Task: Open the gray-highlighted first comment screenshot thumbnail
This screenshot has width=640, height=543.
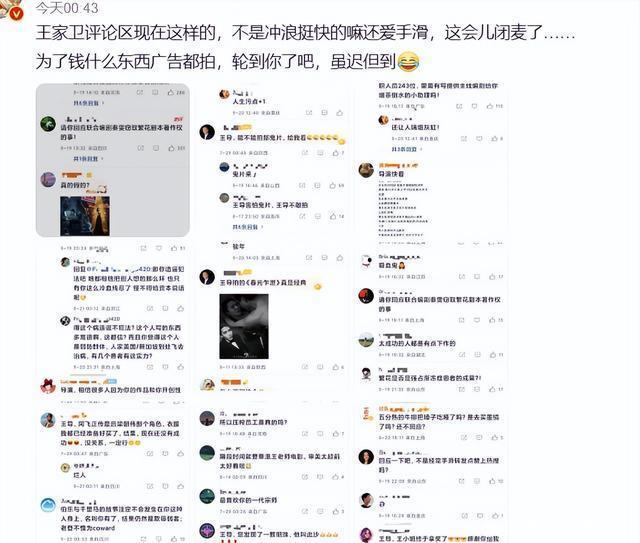Action: tap(113, 160)
